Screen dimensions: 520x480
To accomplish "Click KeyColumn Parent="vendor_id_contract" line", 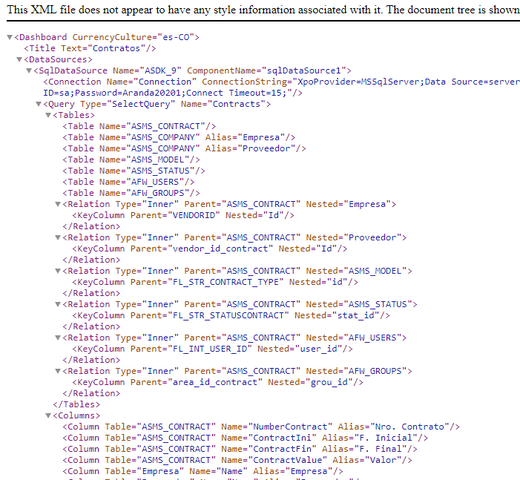I will click(210, 249).
